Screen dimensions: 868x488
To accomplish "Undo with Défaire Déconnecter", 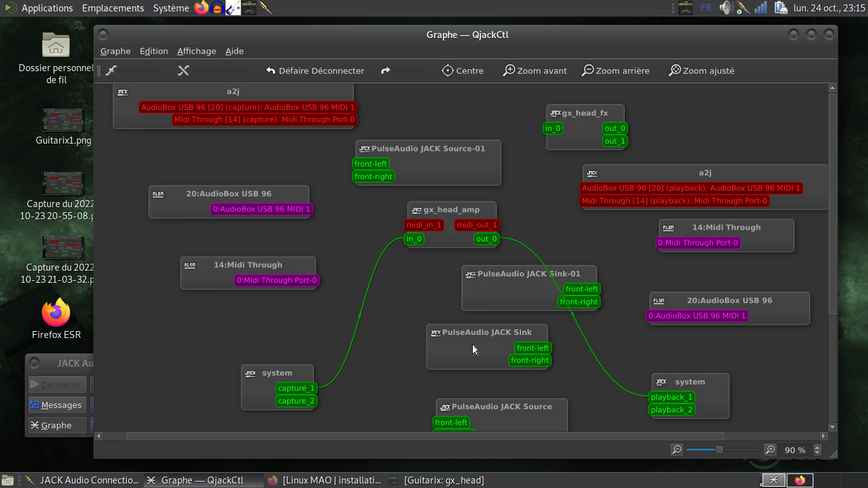I will click(x=315, y=71).
